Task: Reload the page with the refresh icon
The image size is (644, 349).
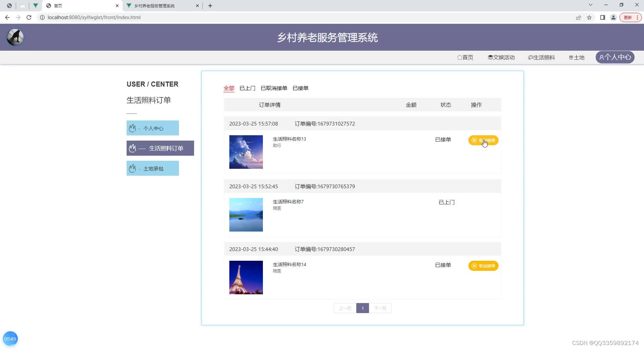Action: click(x=29, y=17)
